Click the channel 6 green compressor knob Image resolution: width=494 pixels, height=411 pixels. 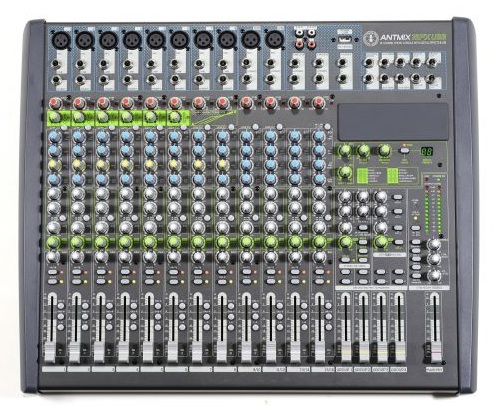point(175,117)
